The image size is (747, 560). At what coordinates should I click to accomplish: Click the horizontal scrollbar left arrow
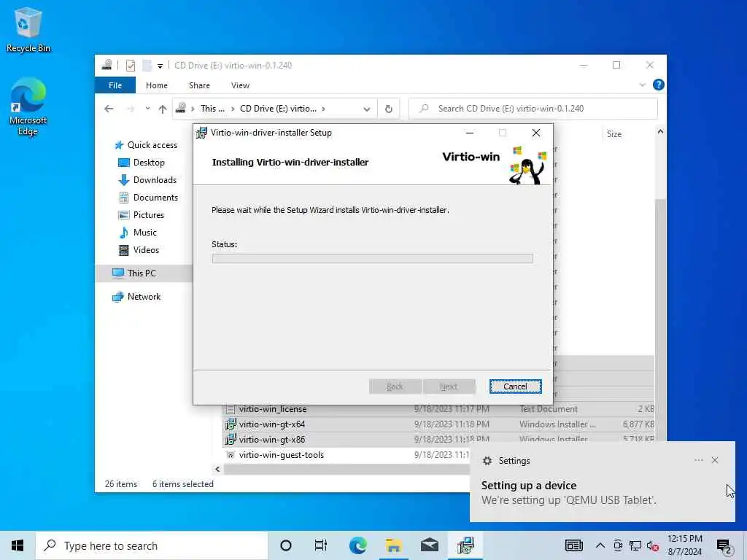pos(217,469)
